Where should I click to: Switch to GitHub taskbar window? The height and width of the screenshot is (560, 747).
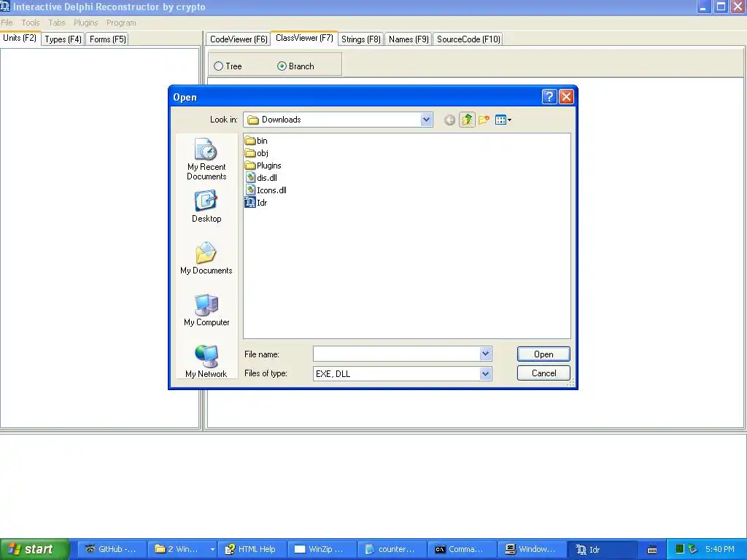coord(112,549)
